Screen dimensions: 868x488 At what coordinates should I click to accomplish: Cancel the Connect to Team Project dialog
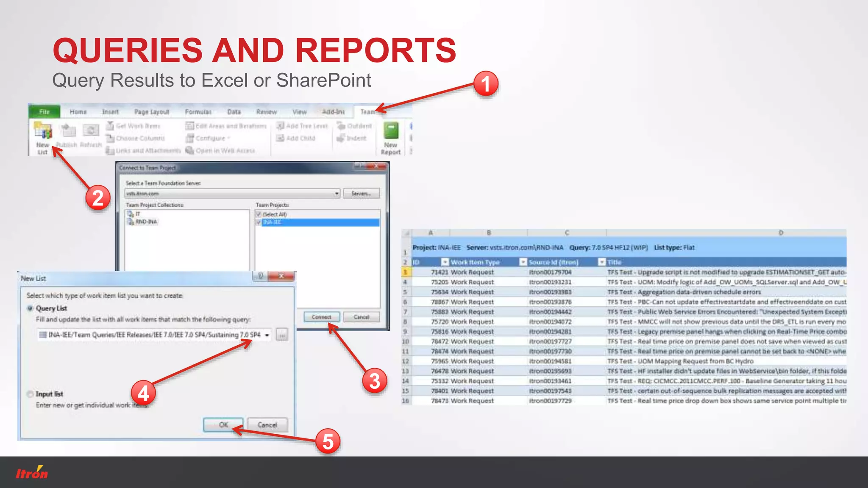361,317
